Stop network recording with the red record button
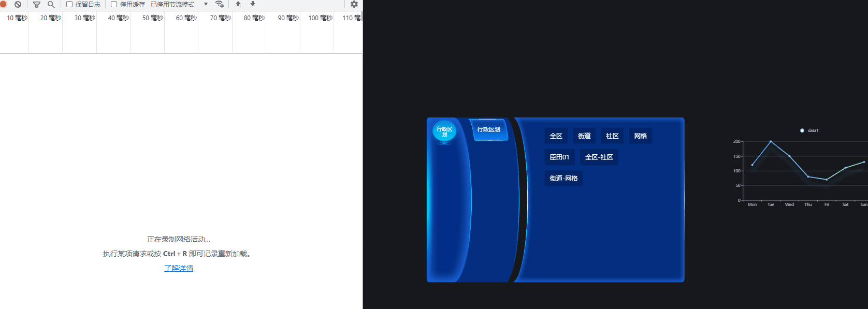 (3, 4)
